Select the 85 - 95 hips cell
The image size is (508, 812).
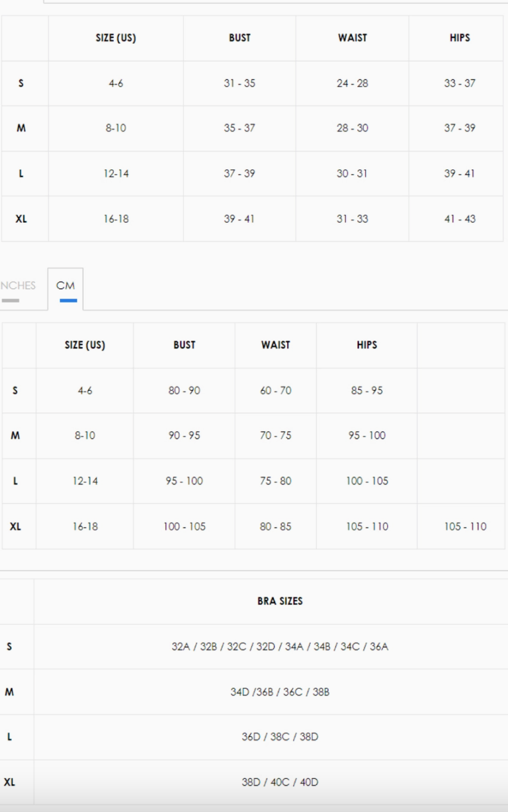(367, 391)
